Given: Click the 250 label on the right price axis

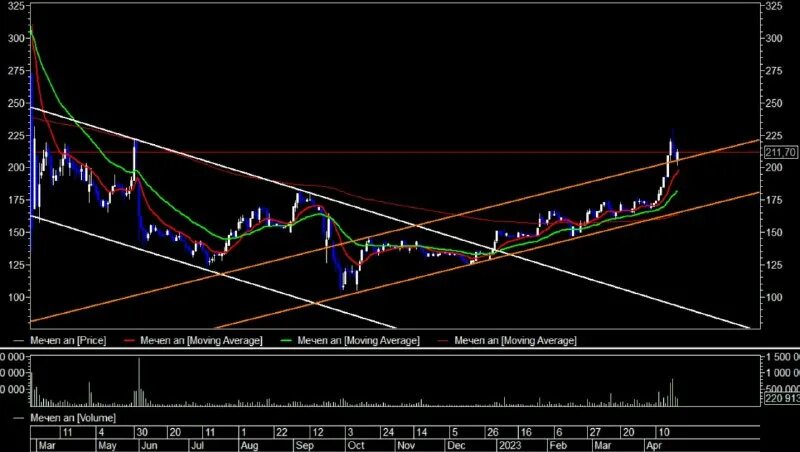Looking at the screenshot, I should (774, 103).
